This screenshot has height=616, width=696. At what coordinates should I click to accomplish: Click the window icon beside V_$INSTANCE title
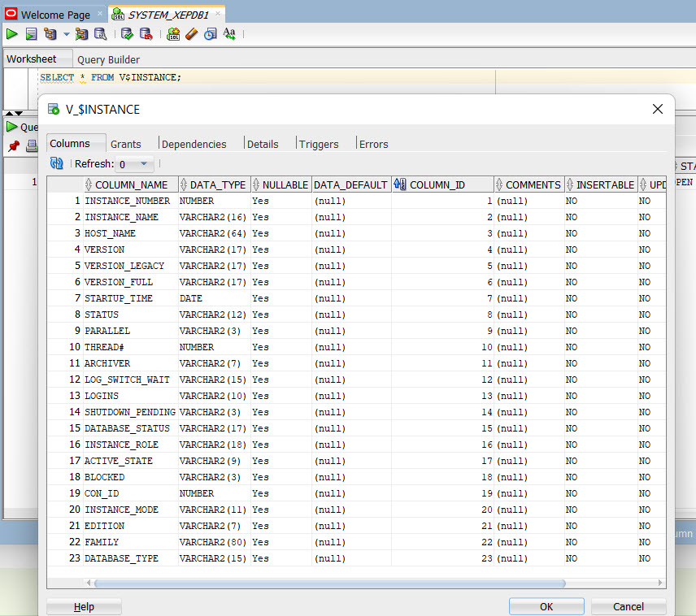pyautogui.click(x=54, y=109)
